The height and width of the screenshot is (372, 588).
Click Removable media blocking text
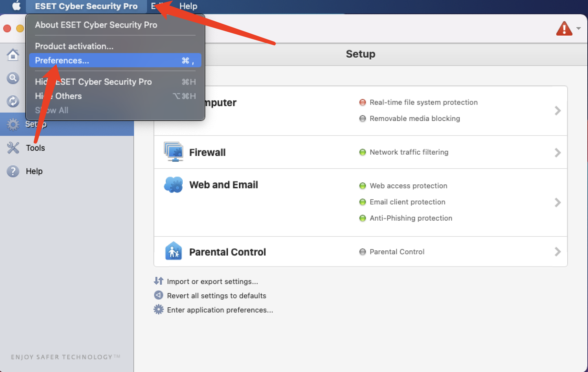point(415,118)
